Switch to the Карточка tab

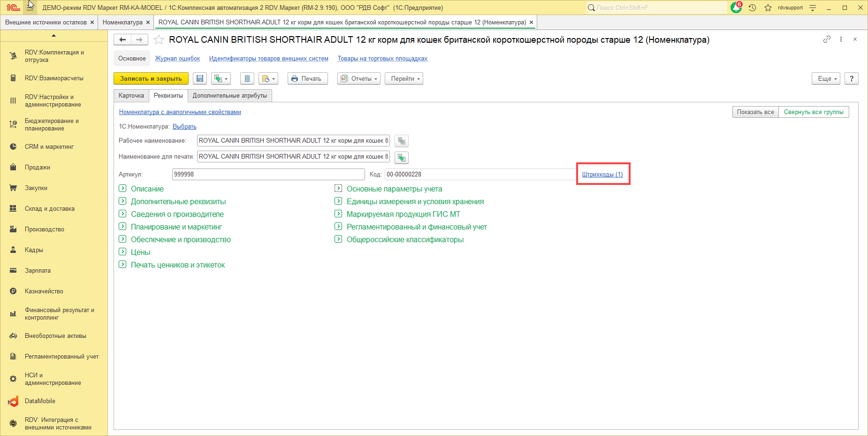(131, 96)
